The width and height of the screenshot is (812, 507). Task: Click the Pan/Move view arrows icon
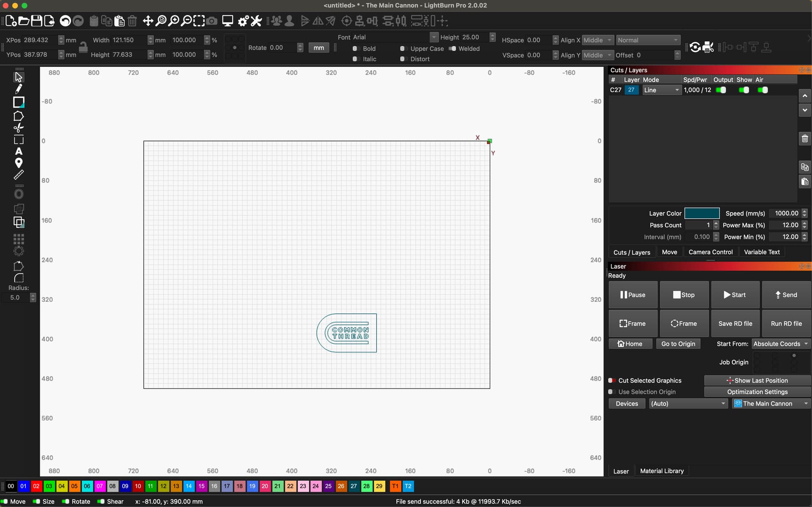point(148,21)
